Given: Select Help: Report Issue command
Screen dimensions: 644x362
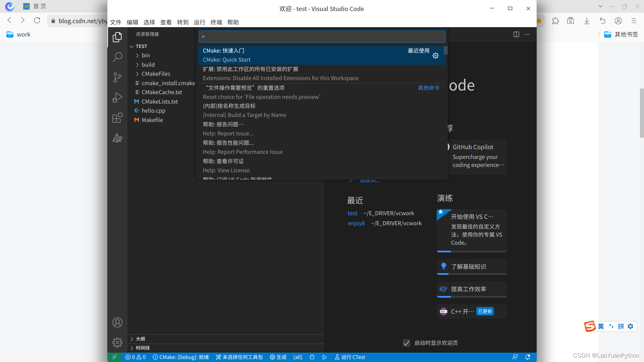Looking at the screenshot, I should [x=322, y=129].
